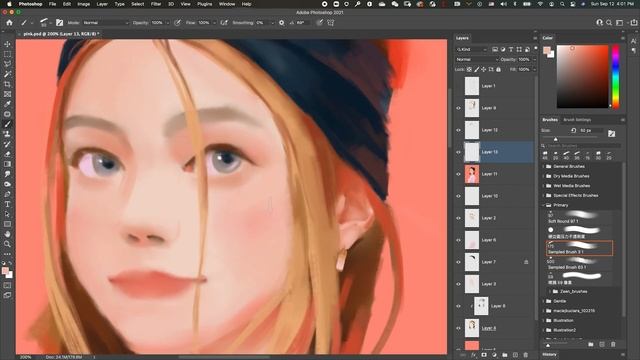Image resolution: width=640 pixels, height=360 pixels.
Task: Expand the General Brushes folder
Action: pos(544,167)
